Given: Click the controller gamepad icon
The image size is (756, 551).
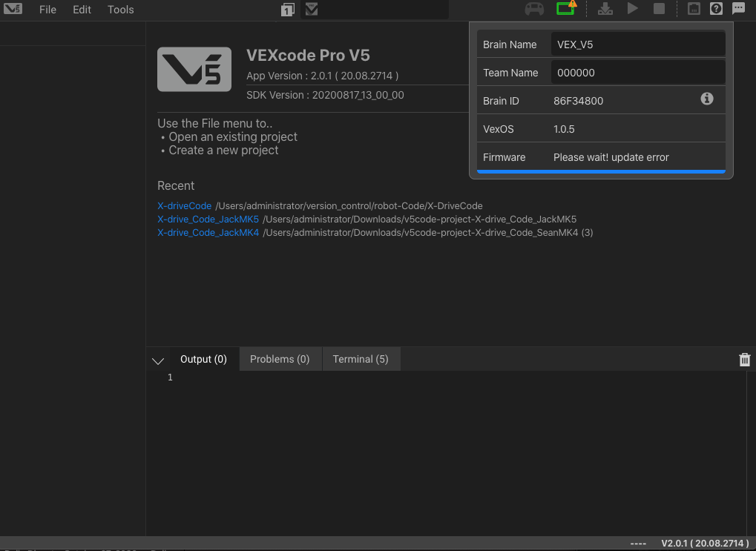Looking at the screenshot, I should pyautogui.click(x=534, y=9).
